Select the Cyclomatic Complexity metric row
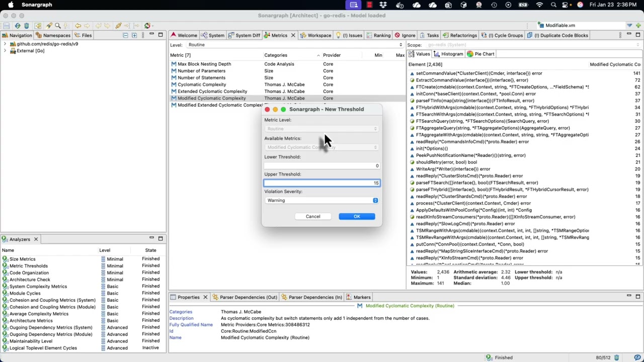This screenshot has width=644, height=362. tap(287, 84)
